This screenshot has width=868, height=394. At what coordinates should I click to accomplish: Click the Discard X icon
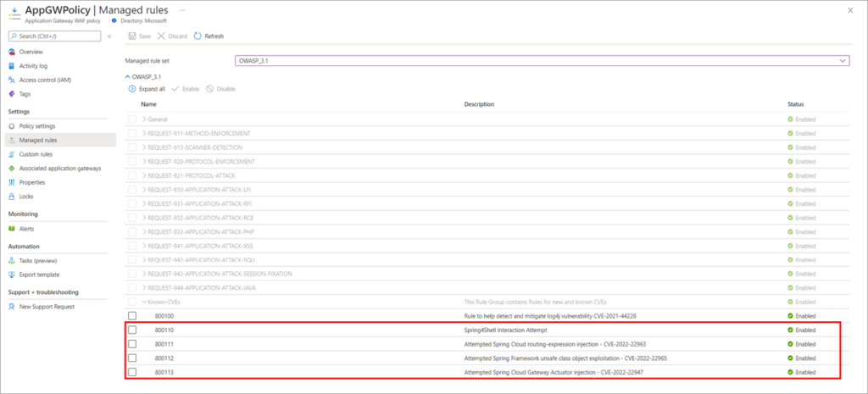click(161, 36)
